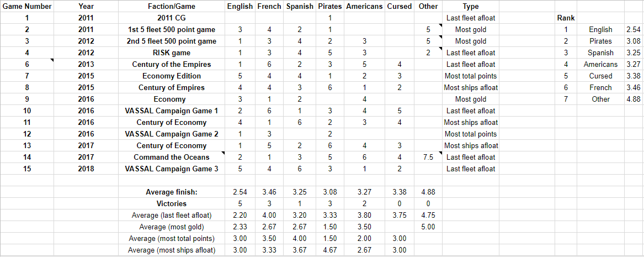The image size is (644, 257).
Task: Select VASSAL Campaign Game 3 cell
Action: click(172, 169)
